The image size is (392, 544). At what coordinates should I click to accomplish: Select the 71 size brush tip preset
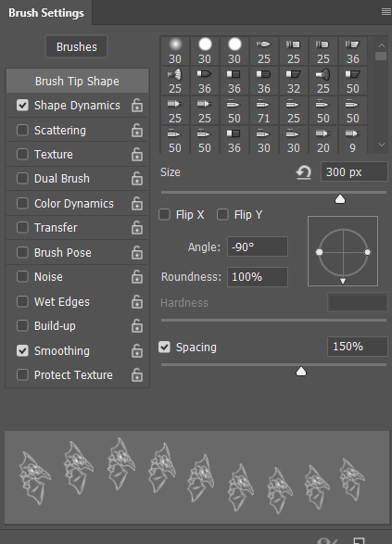click(263, 110)
